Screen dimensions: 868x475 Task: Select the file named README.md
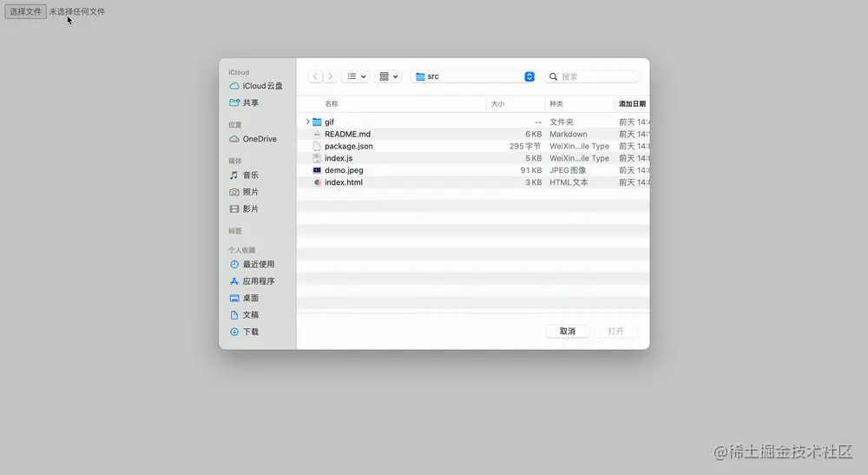coord(348,134)
